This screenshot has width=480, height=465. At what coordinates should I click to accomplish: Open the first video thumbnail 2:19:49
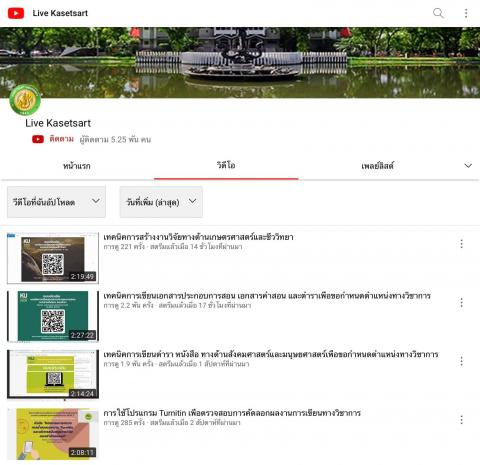53,258
